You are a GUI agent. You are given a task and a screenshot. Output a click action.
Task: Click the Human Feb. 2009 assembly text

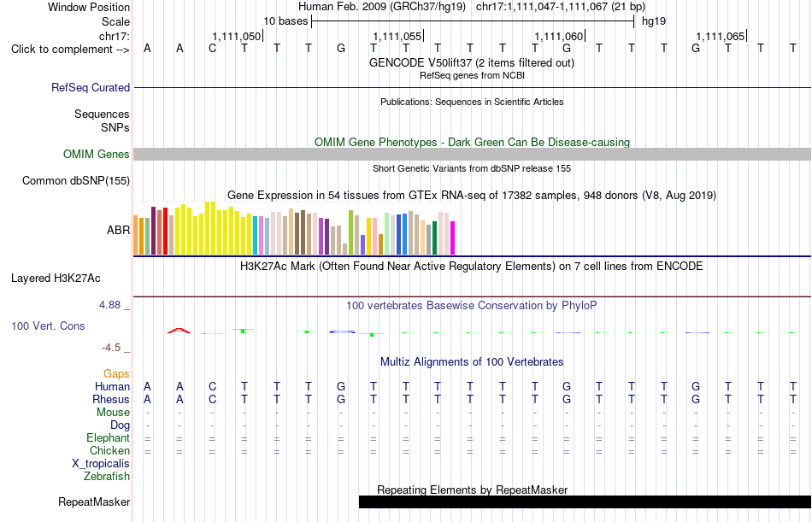[382, 7]
